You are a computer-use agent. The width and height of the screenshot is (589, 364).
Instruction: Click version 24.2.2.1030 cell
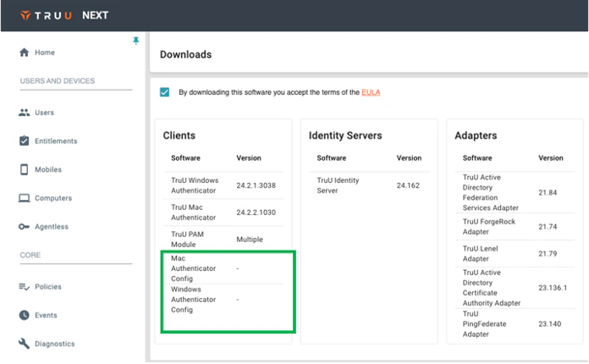(x=256, y=212)
